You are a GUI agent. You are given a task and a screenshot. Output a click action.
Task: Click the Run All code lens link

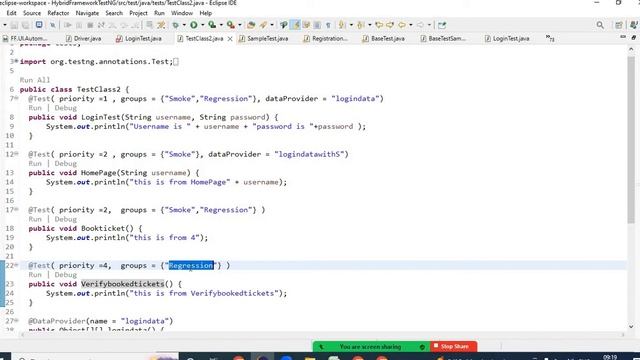35,80
